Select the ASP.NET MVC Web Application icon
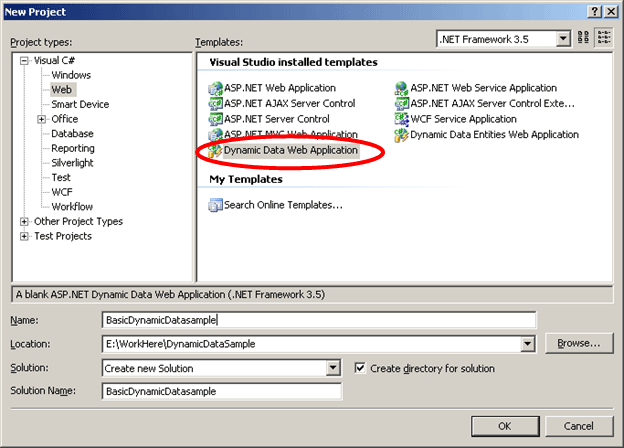The height and width of the screenshot is (448, 624). click(x=216, y=134)
